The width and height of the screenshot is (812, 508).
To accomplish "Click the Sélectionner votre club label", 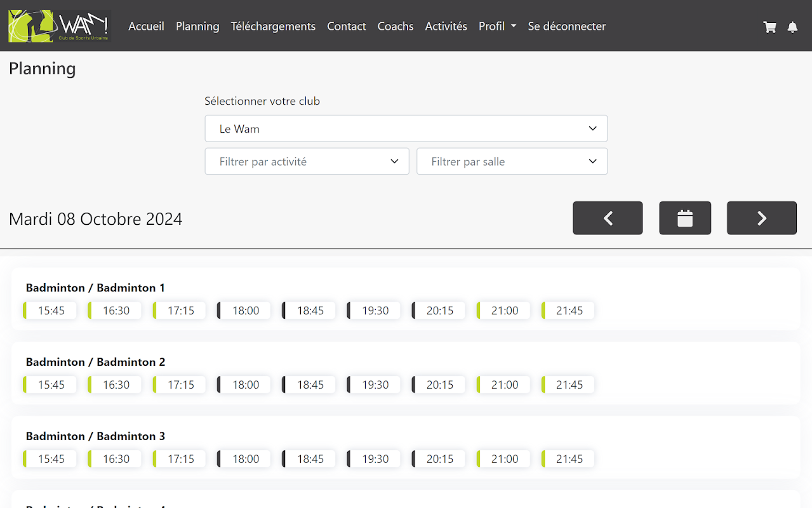I will coord(262,101).
